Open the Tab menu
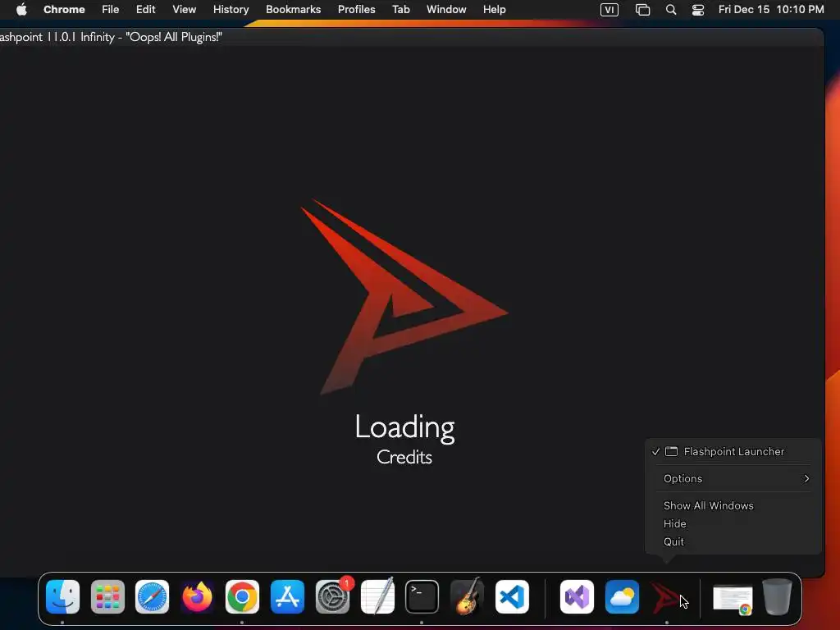 [x=400, y=10]
